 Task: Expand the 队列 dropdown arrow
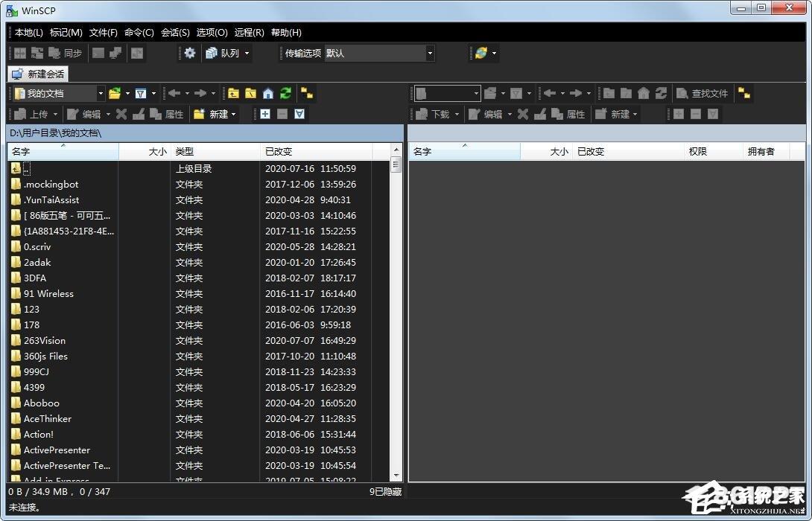[247, 53]
